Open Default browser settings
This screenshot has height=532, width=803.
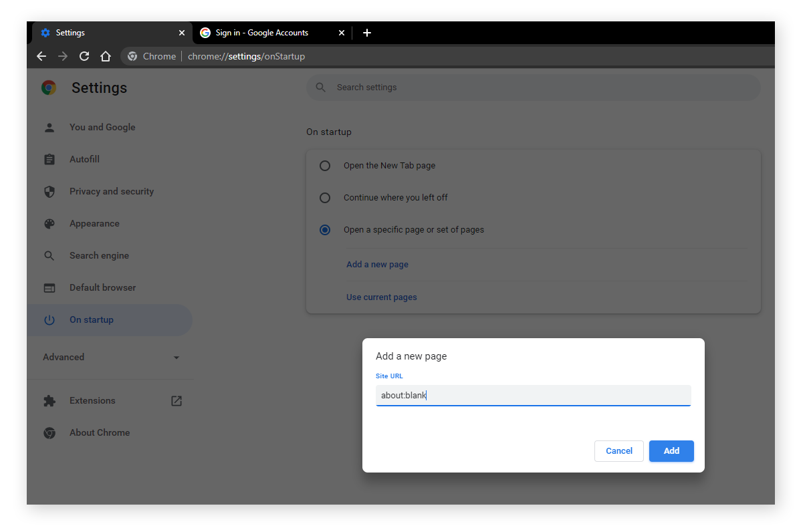(109, 287)
